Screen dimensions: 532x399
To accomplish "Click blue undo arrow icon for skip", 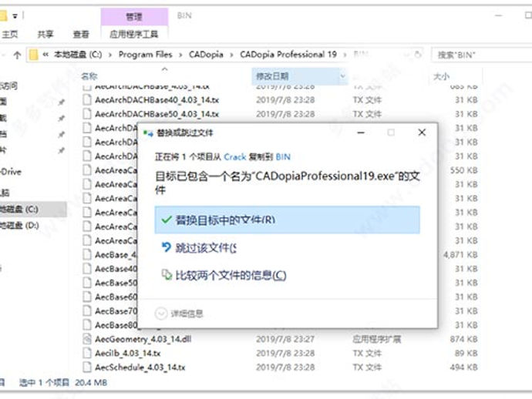I will click(x=167, y=247).
